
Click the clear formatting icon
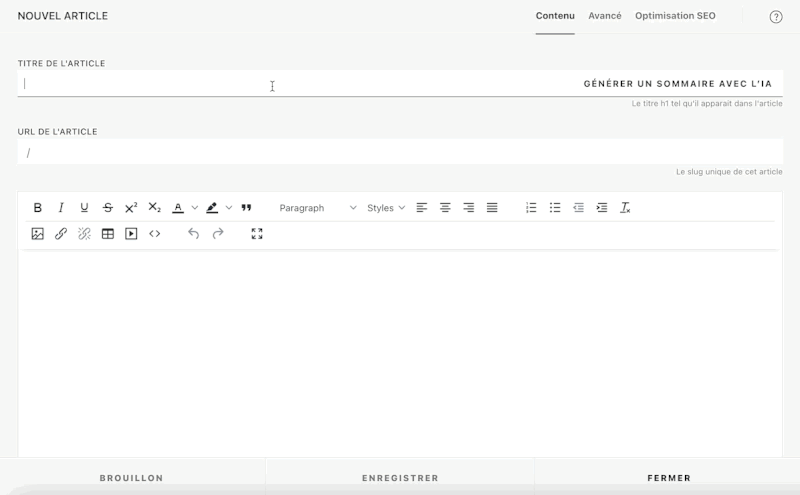coord(625,208)
